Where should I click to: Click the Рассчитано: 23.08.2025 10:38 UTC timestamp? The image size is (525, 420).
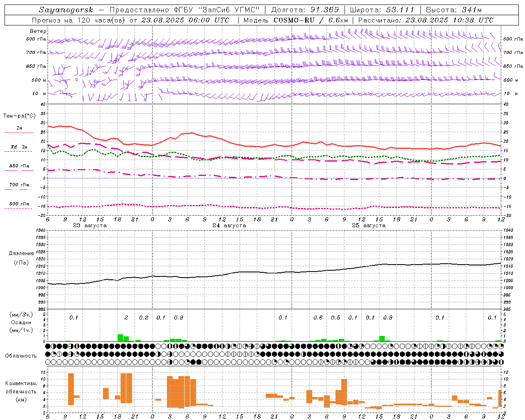(426, 20)
